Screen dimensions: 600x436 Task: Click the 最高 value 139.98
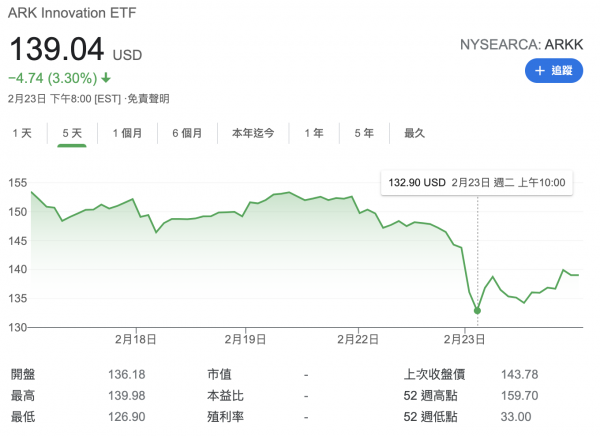[127, 395]
